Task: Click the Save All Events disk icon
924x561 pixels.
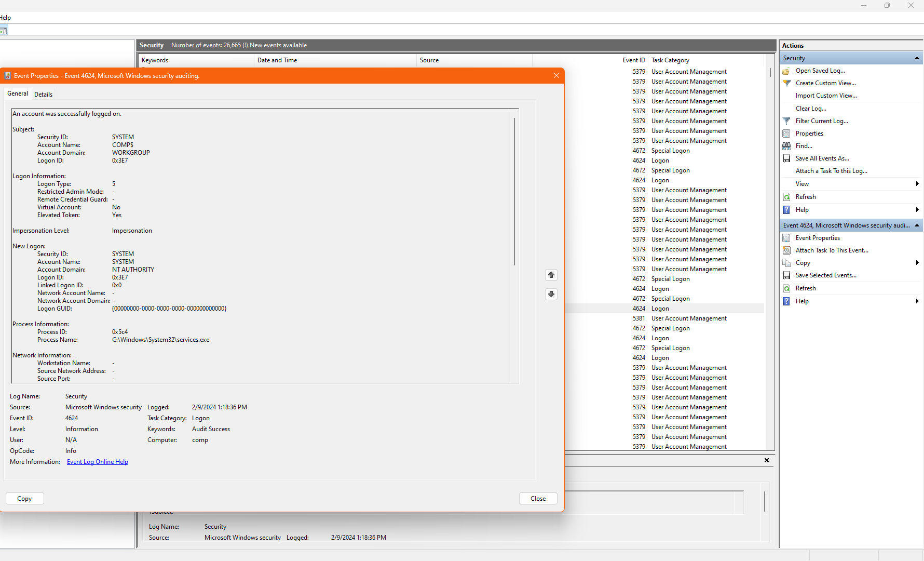Action: (786, 158)
